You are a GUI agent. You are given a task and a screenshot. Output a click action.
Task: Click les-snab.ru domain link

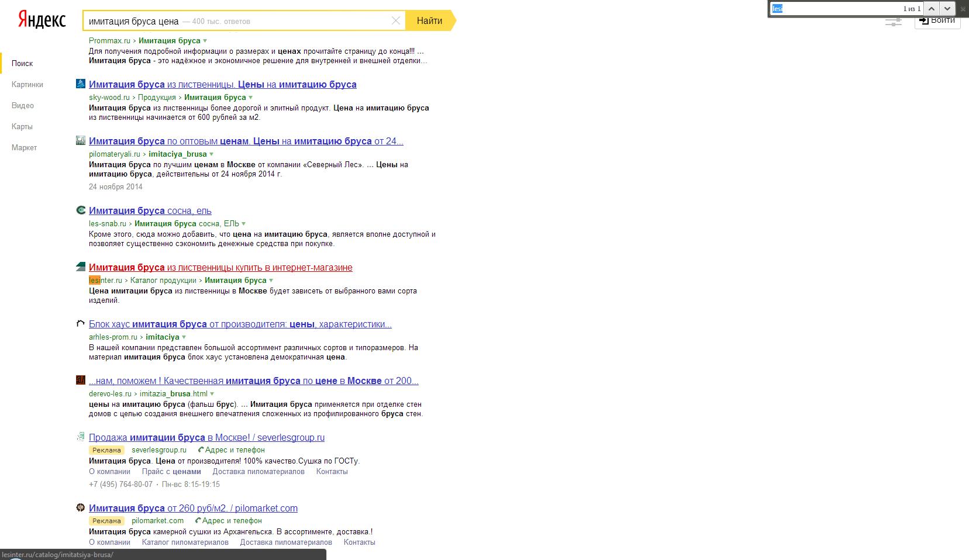click(108, 224)
